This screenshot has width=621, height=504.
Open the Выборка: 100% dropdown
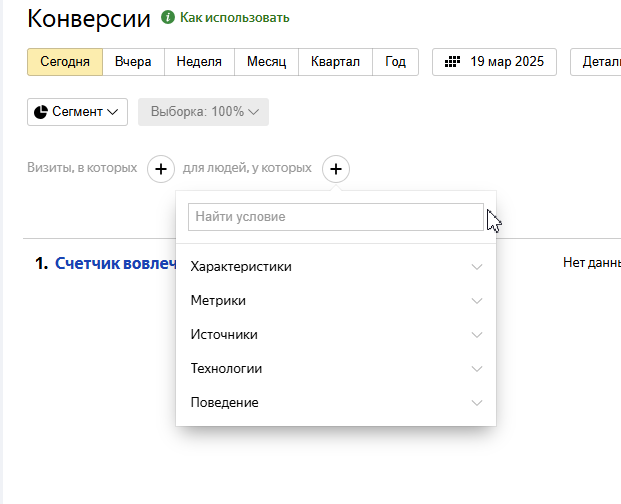[203, 112]
